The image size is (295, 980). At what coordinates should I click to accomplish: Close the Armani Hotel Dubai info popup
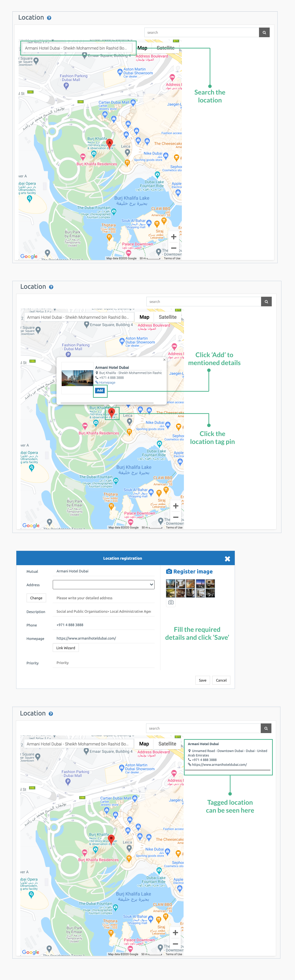coord(164,360)
